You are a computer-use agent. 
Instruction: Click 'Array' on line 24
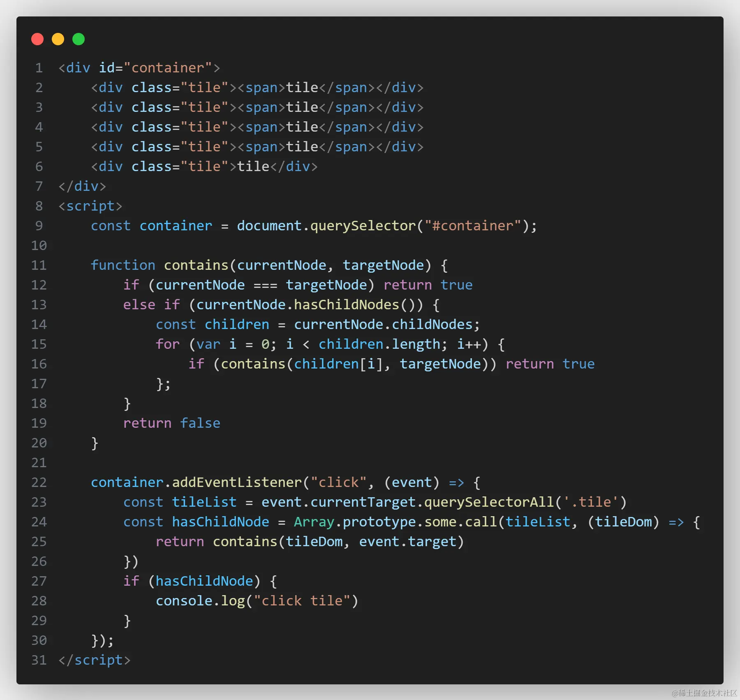[x=314, y=522]
